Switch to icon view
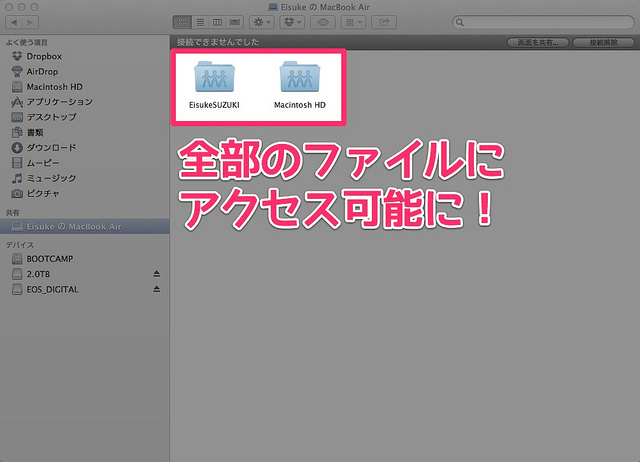Screen dimensions: 640x462 [x=182, y=22]
